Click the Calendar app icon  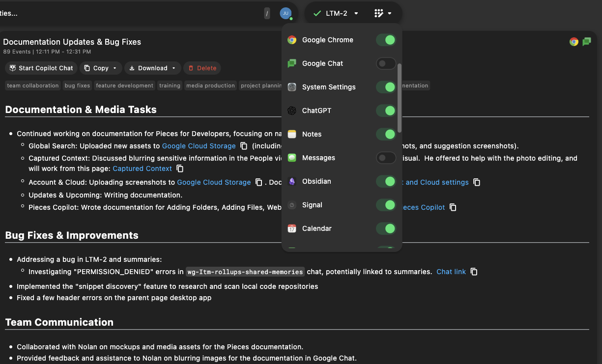click(x=292, y=228)
